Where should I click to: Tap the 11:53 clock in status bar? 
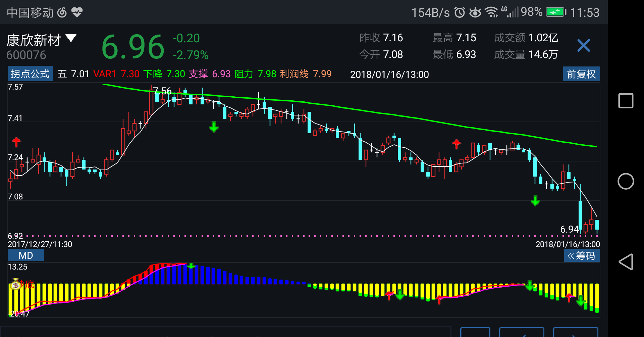click(x=585, y=13)
